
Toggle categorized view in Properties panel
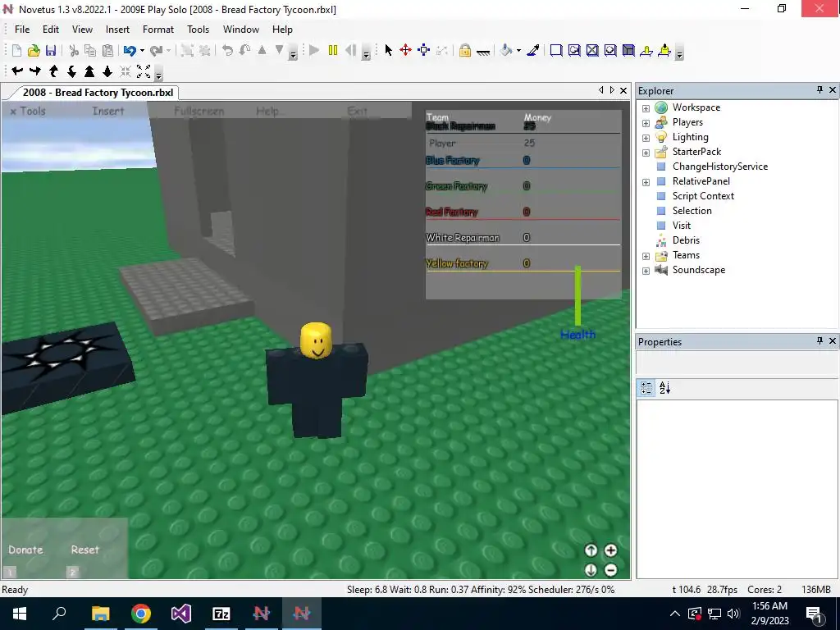tap(646, 388)
